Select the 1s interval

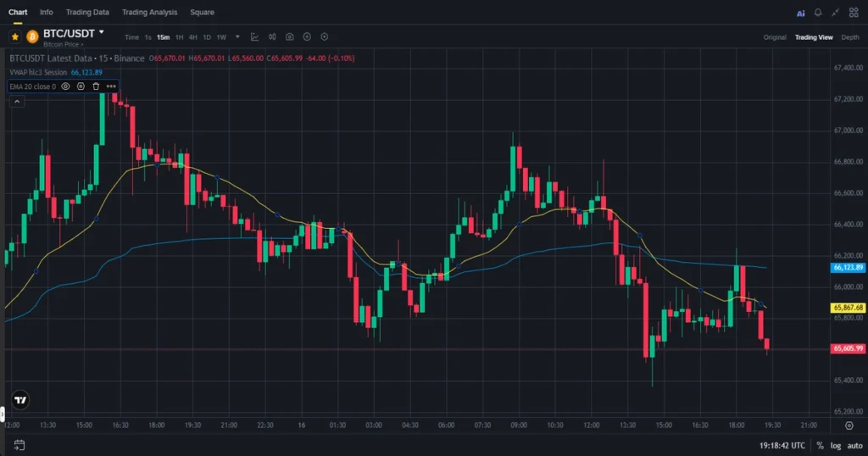[147, 37]
